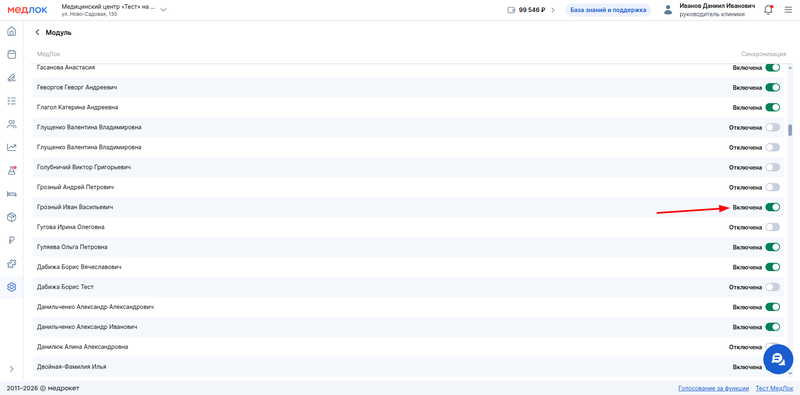Open the patients people icon in sidebar
Viewport: 800px width, 395px height.
[11, 124]
